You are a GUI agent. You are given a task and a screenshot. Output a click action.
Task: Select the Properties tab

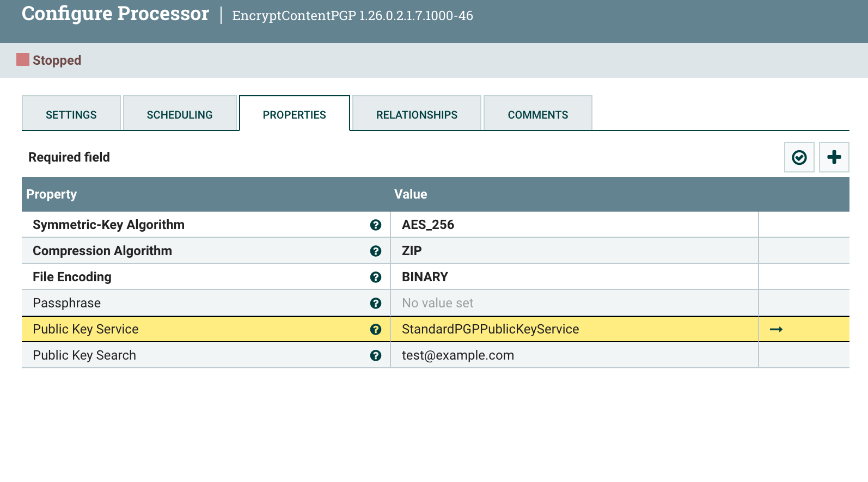pos(295,113)
